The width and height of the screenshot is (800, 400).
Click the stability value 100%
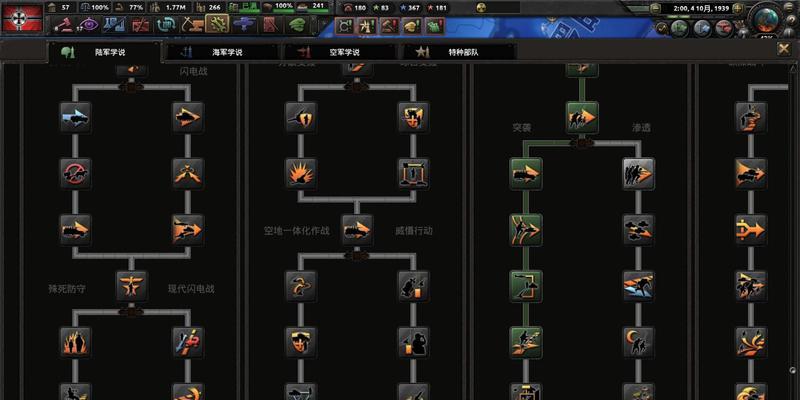101,8
